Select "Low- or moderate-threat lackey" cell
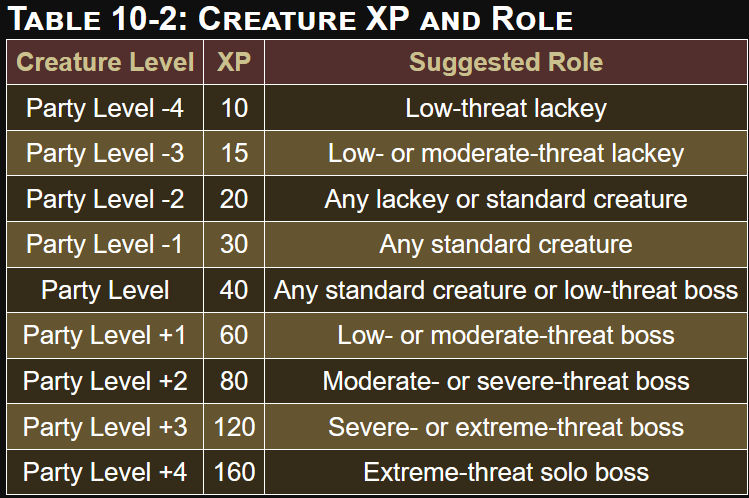The width and height of the screenshot is (749, 498). point(506,153)
